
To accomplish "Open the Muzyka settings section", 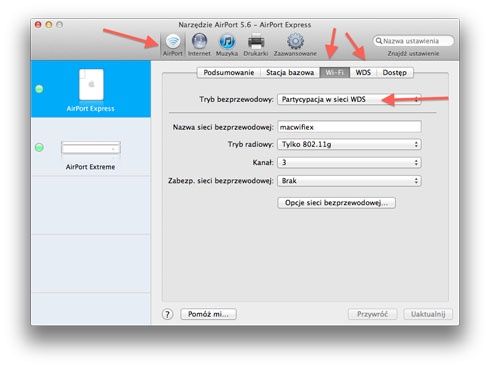I will pos(227,45).
